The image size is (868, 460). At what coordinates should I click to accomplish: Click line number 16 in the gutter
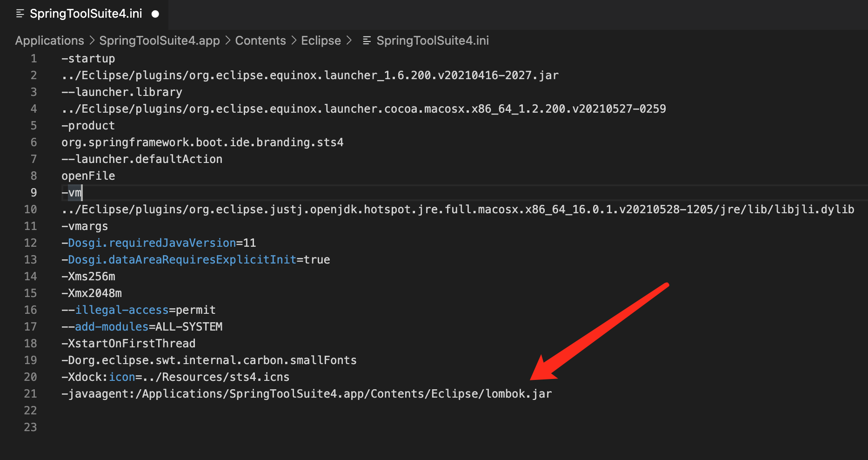30,310
